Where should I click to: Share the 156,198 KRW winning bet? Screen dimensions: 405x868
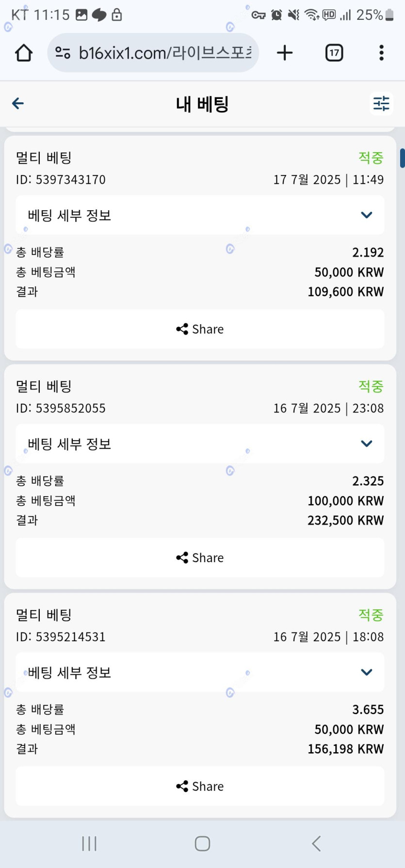tap(200, 786)
